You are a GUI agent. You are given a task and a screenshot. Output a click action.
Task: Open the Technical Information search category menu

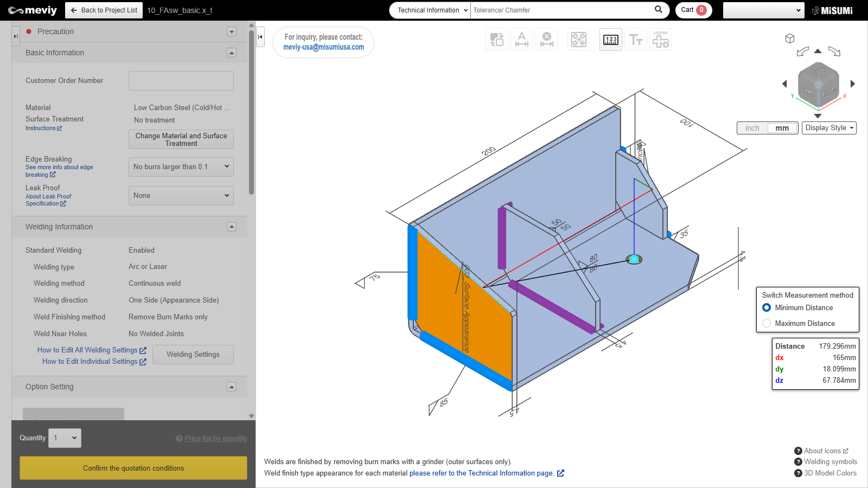[432, 10]
